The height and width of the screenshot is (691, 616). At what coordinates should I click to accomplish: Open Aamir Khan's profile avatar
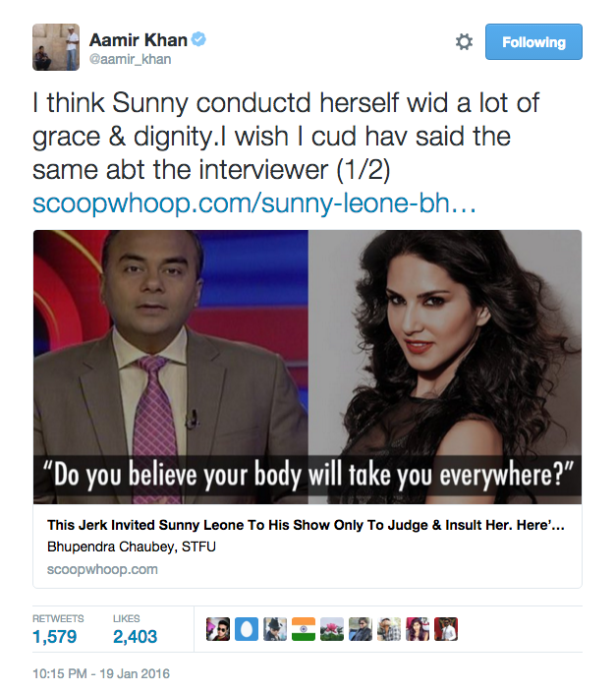point(56,47)
